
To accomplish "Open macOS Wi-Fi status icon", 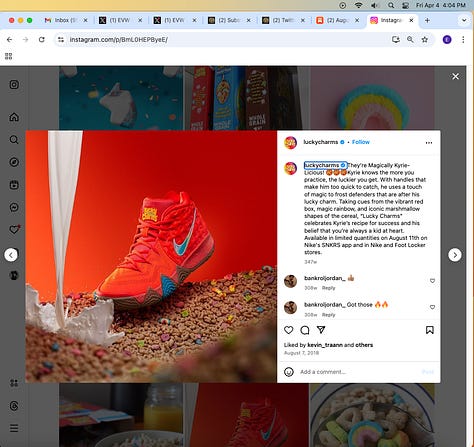I will click(x=359, y=5).
